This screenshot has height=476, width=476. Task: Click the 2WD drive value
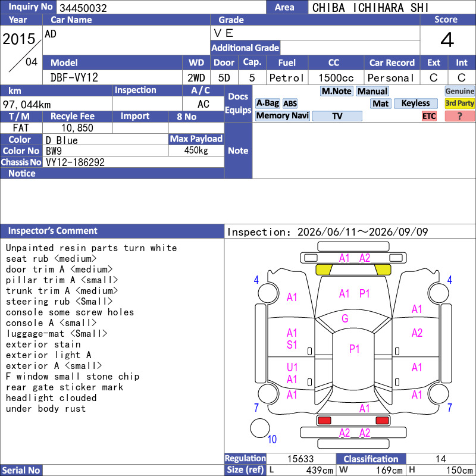pyautogui.click(x=196, y=78)
